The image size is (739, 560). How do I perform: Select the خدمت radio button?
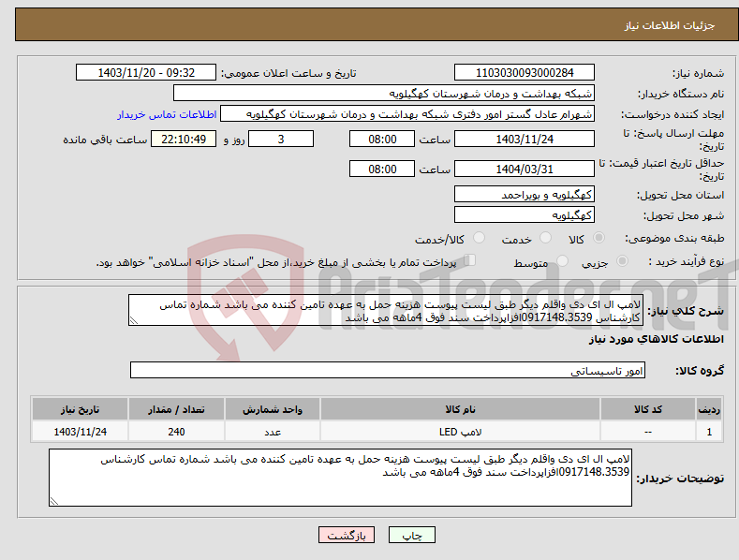pyautogui.click(x=545, y=238)
